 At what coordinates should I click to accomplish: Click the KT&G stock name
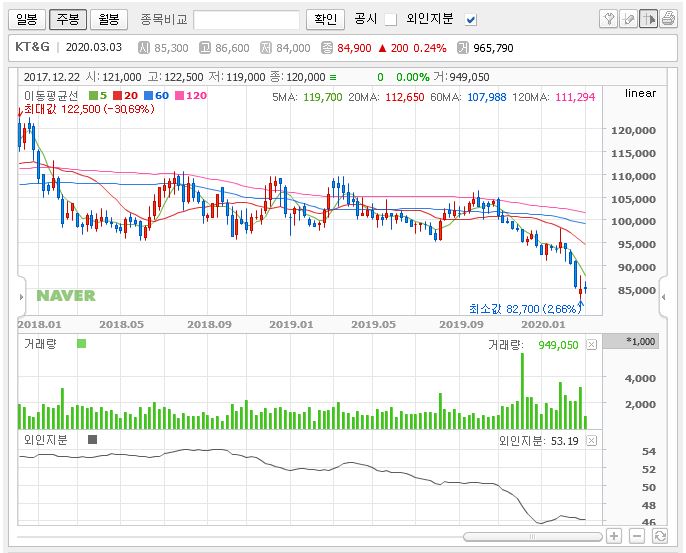pos(32,47)
